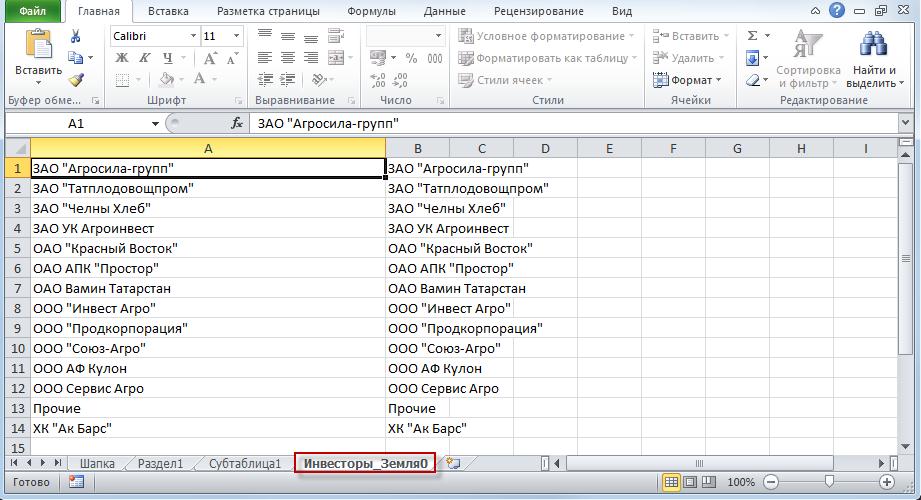
Task: Toggle bold Ж formatting
Action: 122,58
